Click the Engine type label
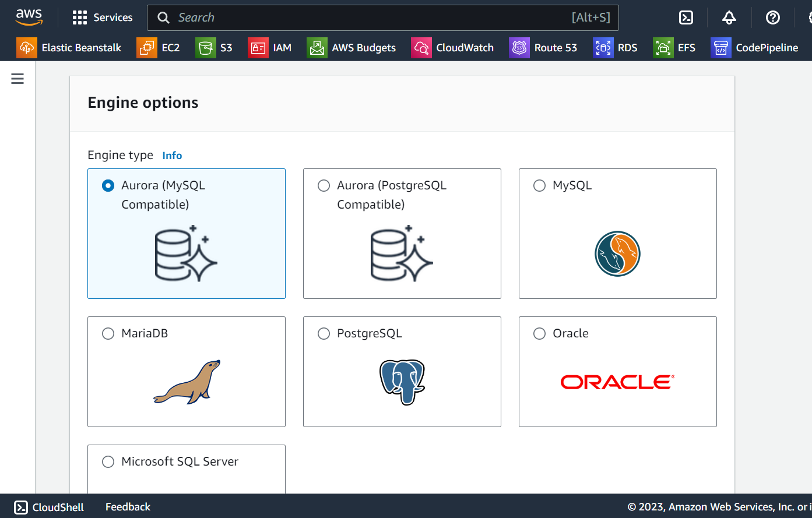The width and height of the screenshot is (812, 518). tap(120, 155)
